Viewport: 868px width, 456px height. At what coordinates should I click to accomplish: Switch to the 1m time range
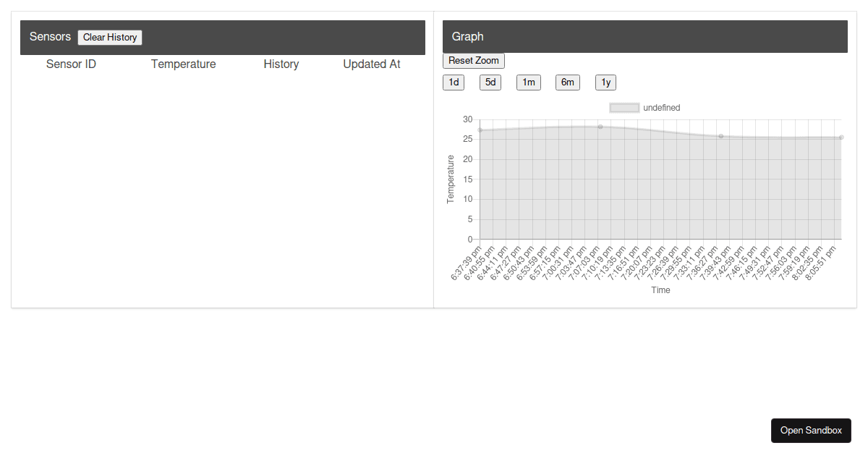click(528, 82)
